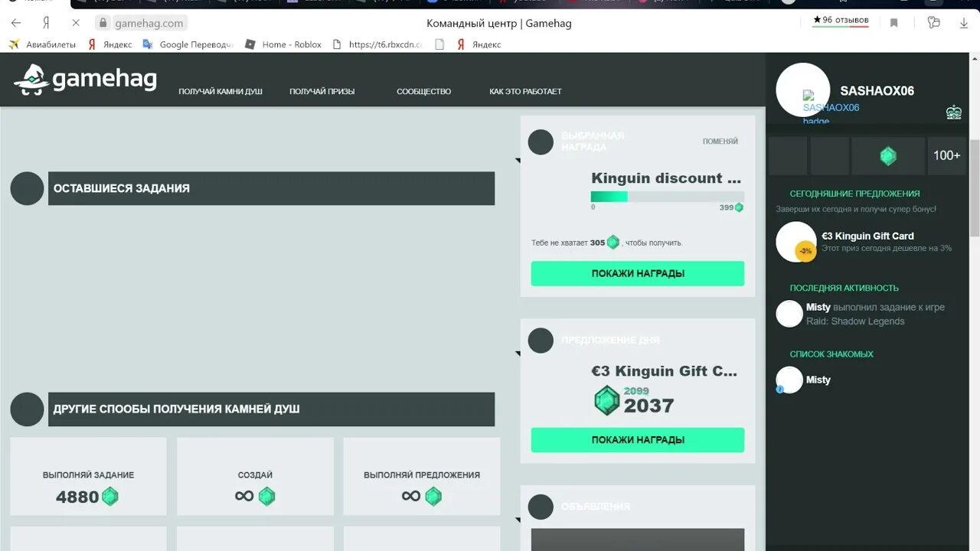This screenshot has height=551, width=980.
Task: Open SASHAOX06 profile avatar
Action: tap(803, 90)
